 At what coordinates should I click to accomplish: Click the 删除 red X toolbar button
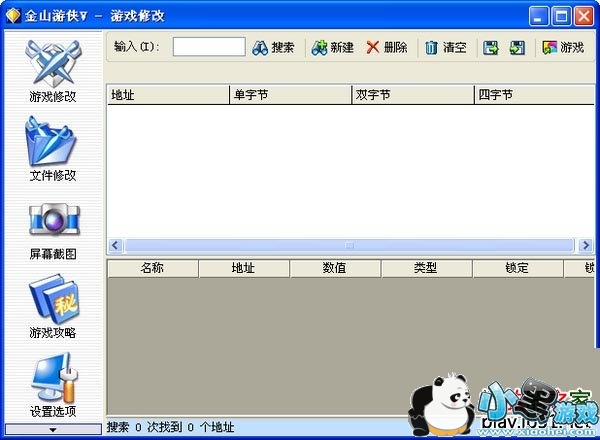[x=387, y=48]
